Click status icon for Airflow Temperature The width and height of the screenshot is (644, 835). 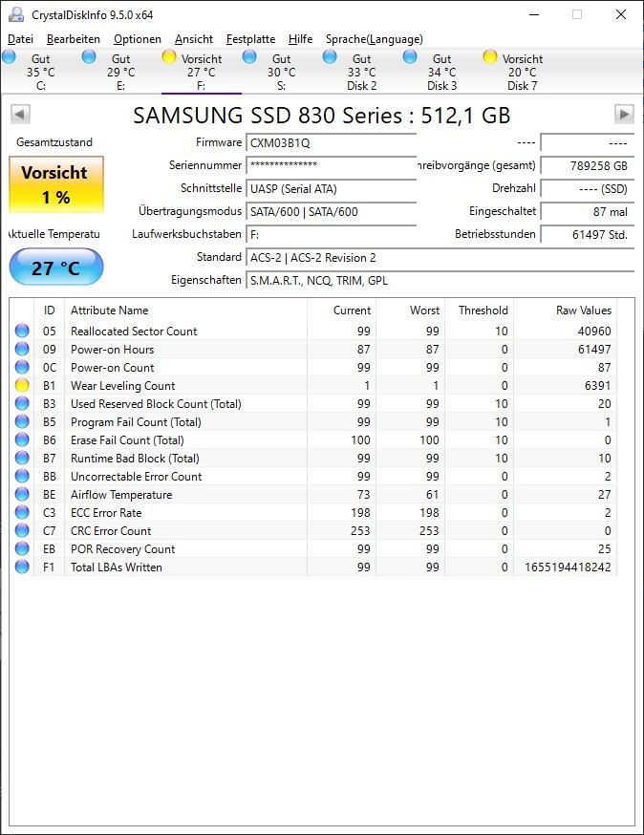point(22,494)
